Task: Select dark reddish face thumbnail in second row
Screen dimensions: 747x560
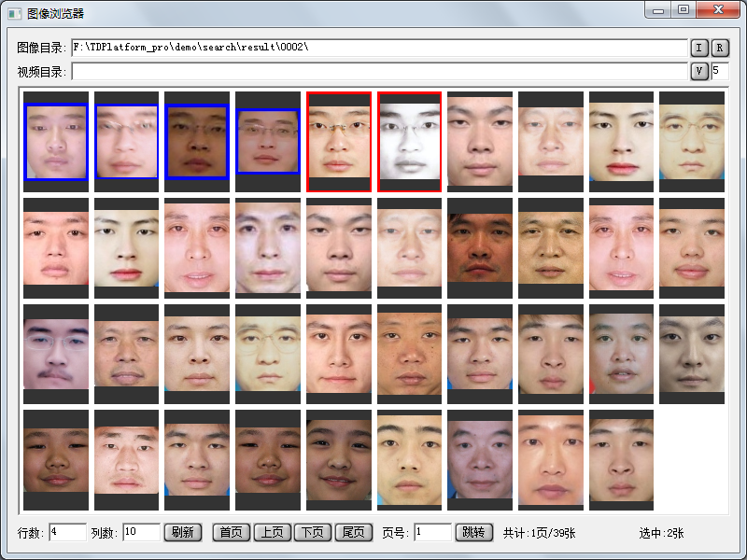Action: [x=480, y=248]
